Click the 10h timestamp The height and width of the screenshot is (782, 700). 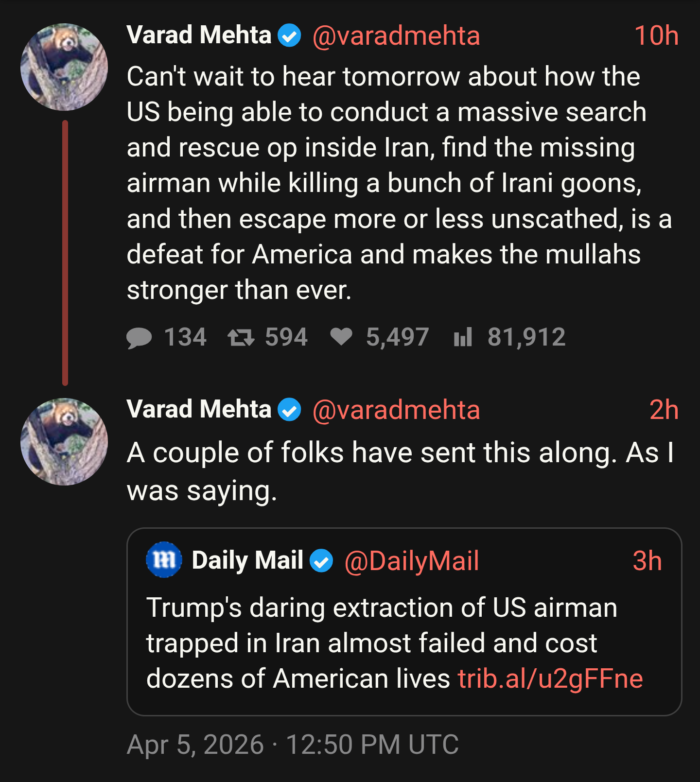[x=656, y=36]
